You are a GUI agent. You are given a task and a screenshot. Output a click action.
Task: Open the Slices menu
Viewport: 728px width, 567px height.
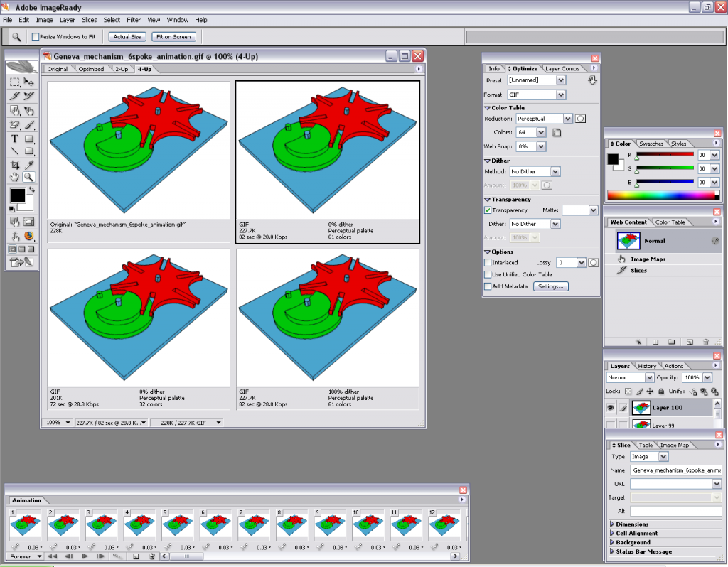[90, 20]
